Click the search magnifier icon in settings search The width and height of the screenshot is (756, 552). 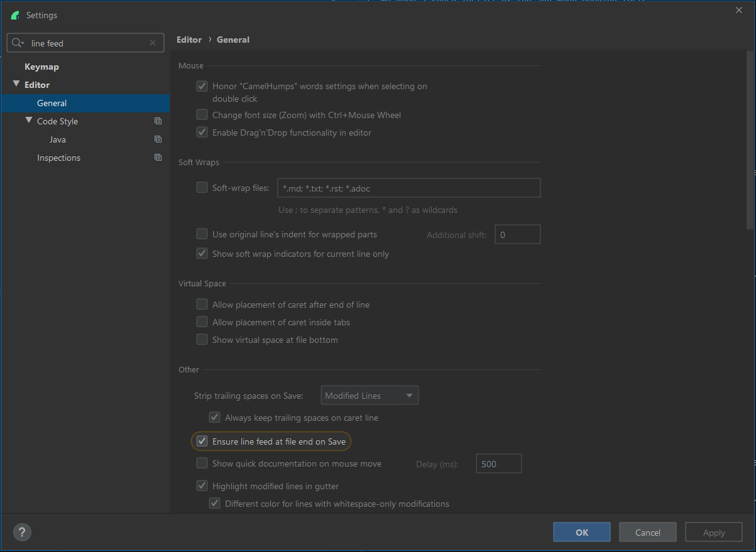[17, 43]
